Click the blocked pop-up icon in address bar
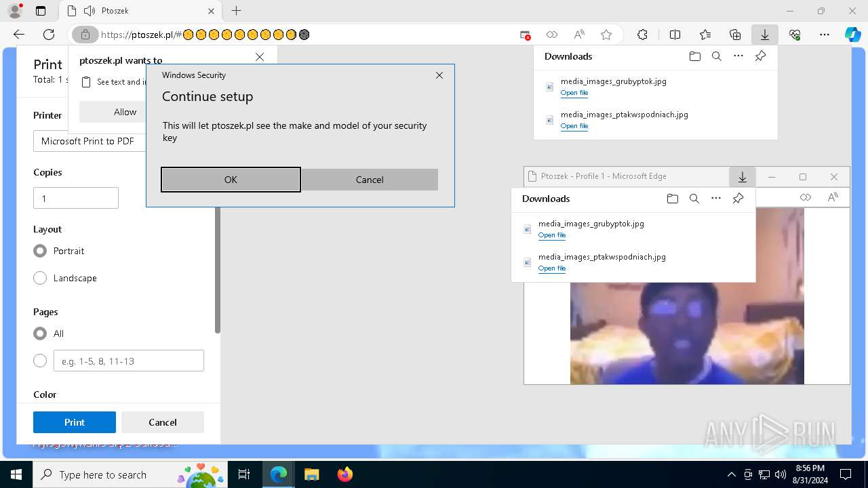Image resolution: width=868 pixels, height=488 pixels. coord(525,35)
